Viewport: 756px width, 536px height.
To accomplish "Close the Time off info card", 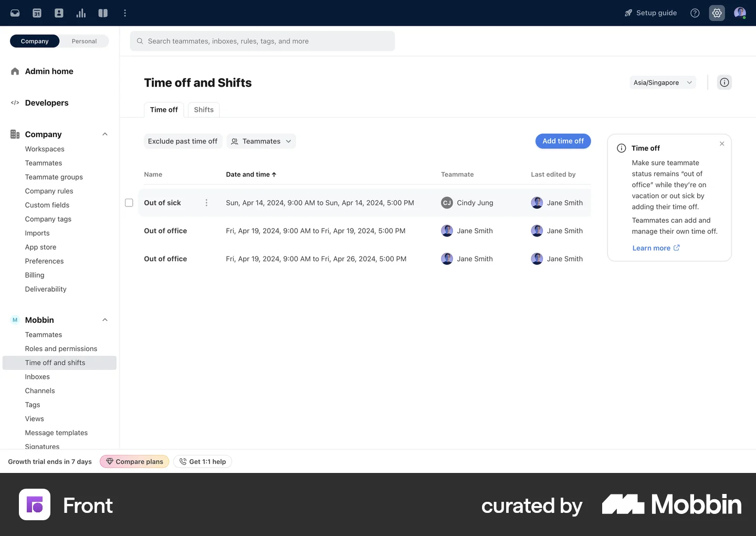I will (722, 143).
